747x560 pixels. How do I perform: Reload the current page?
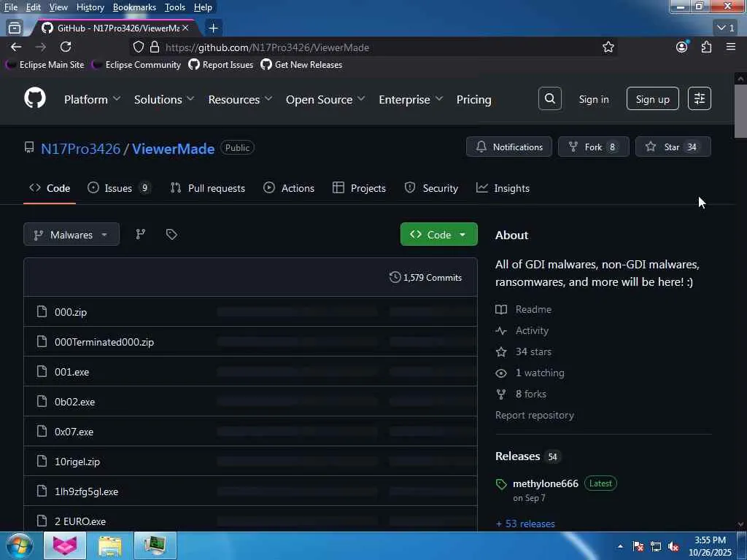66,47
